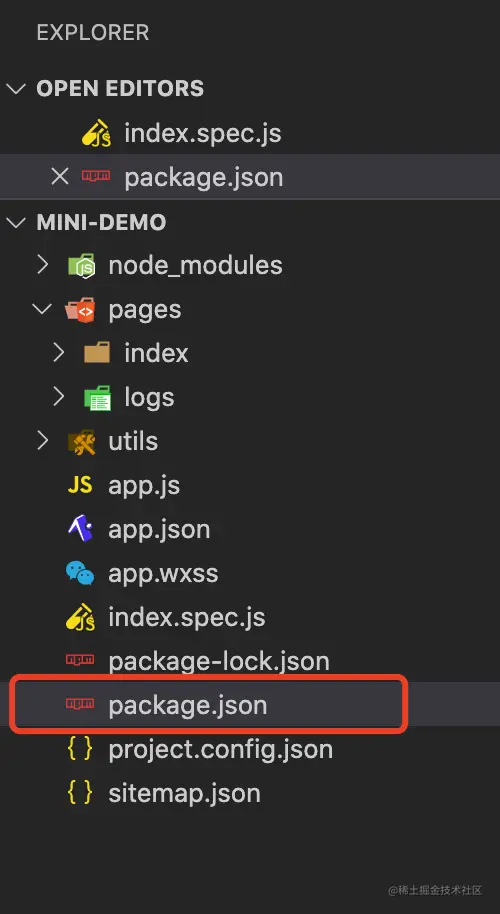Close package.json in open editors
This screenshot has width=500, height=914.
[x=59, y=177]
